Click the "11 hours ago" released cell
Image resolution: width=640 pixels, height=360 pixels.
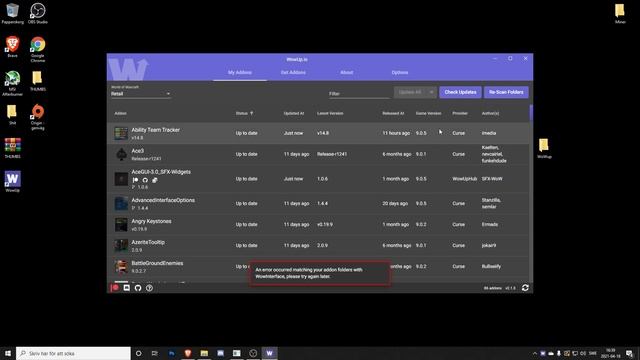[396, 133]
